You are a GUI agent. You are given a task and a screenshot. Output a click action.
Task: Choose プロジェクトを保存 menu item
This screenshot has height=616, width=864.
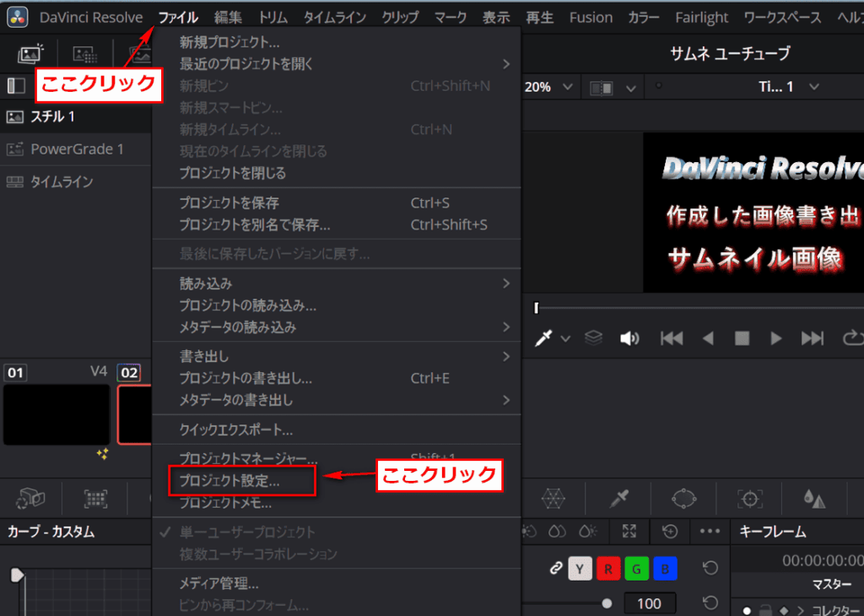[336, 203]
